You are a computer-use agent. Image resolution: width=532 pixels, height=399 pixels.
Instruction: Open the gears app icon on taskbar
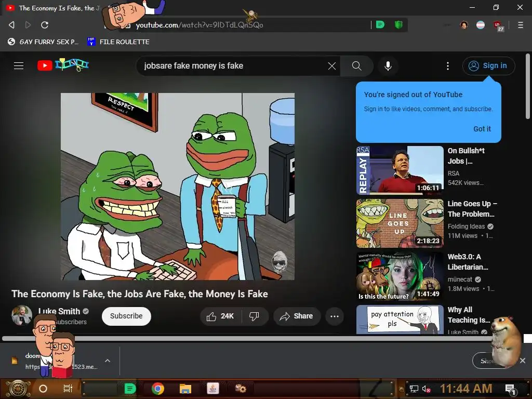coord(241,389)
